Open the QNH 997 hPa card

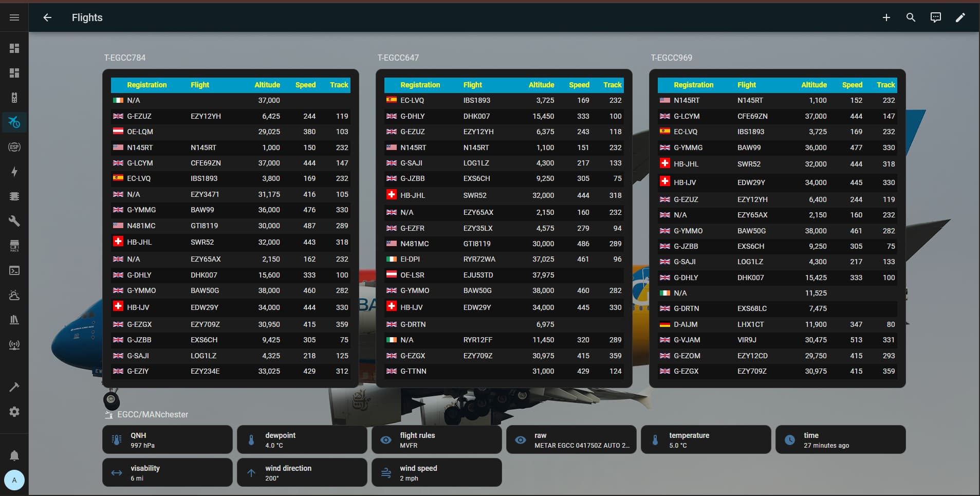tap(168, 440)
